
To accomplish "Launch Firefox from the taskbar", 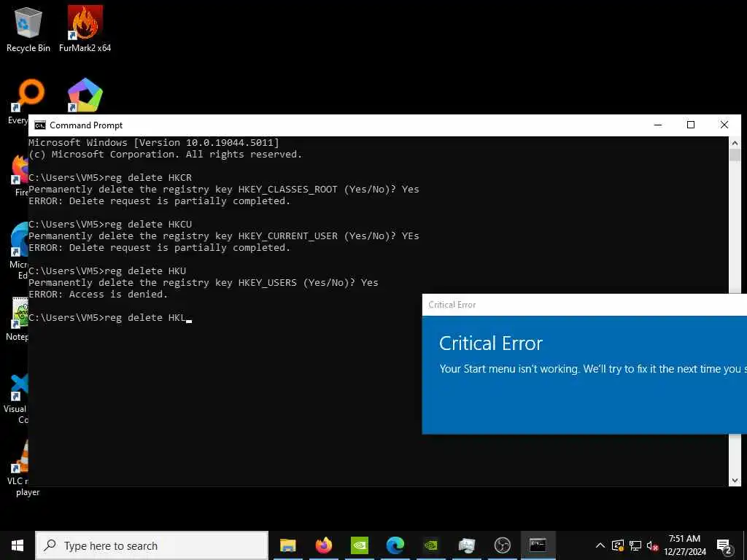I will 324,545.
